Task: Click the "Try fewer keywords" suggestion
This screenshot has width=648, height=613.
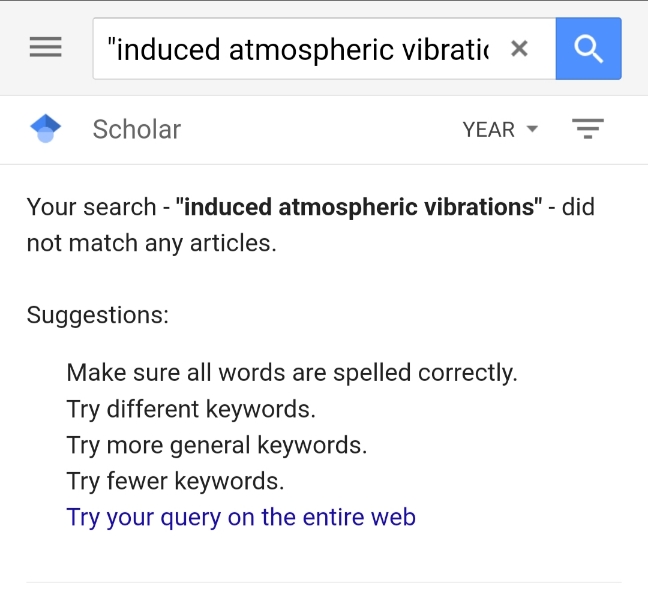Action: [x=175, y=481]
